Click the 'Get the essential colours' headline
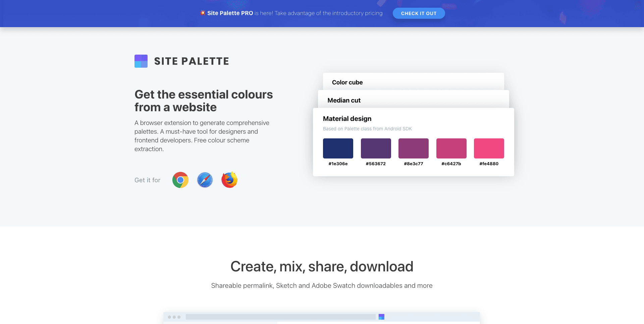 click(x=204, y=101)
